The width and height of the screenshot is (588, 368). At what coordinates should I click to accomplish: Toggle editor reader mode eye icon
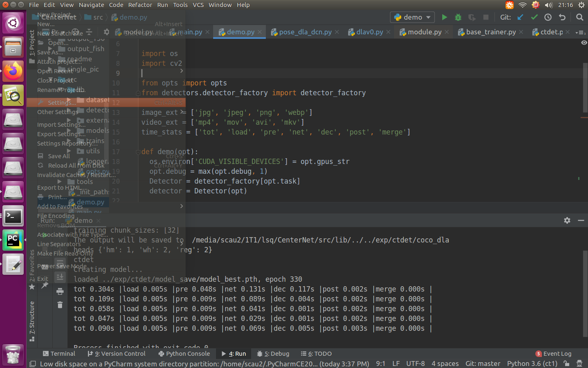pos(584,43)
